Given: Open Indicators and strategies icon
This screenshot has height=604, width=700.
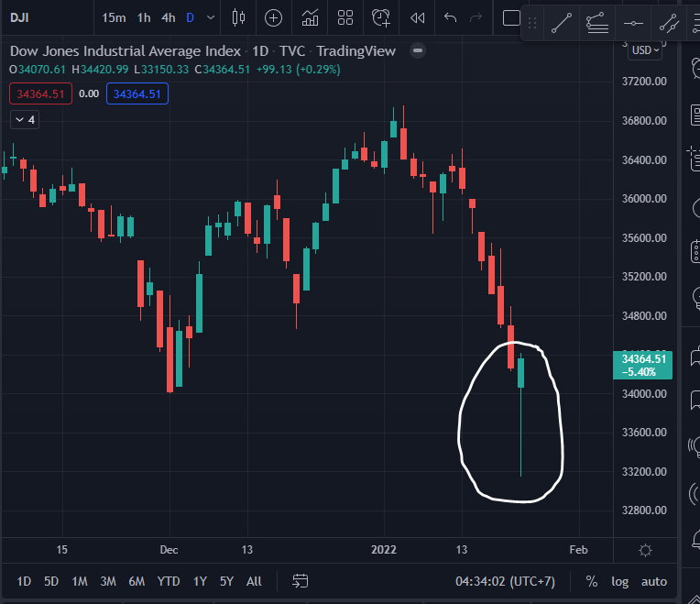Looking at the screenshot, I should tap(310, 17).
